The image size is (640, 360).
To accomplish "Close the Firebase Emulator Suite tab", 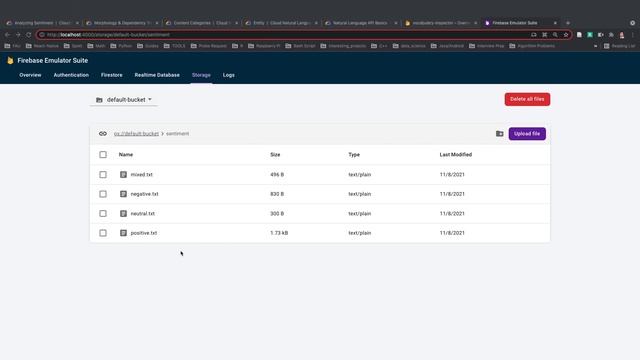I will tap(555, 23).
